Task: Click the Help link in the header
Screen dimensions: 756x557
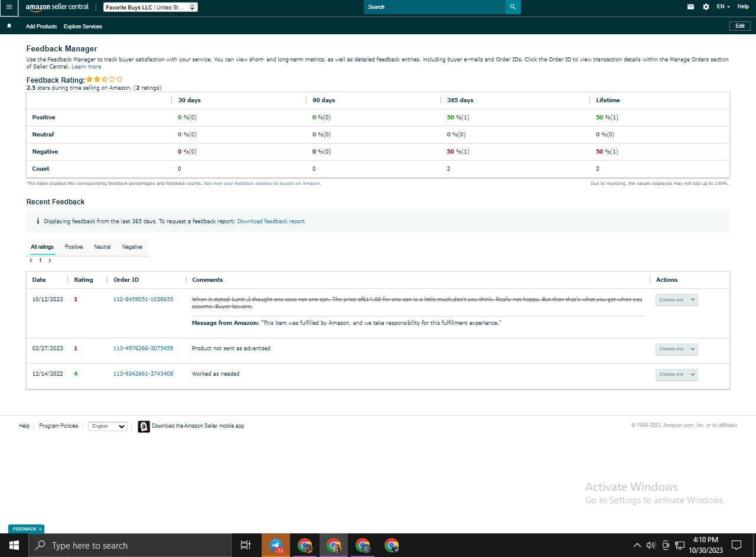Action: point(743,6)
